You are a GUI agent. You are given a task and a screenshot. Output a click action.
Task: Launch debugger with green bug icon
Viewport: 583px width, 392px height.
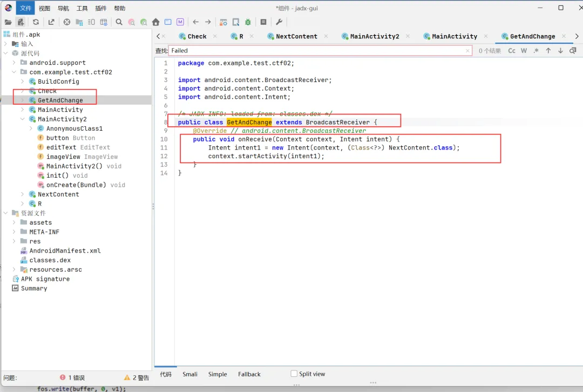click(248, 22)
